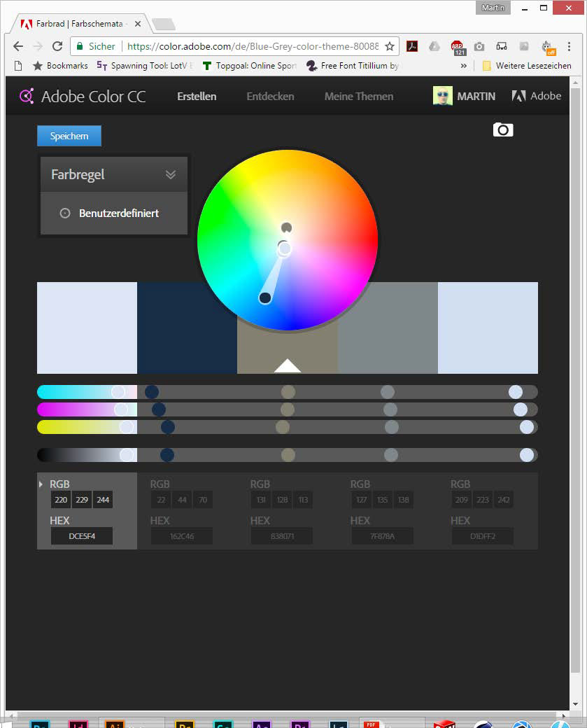Open Meine Themen menu item

tap(359, 96)
